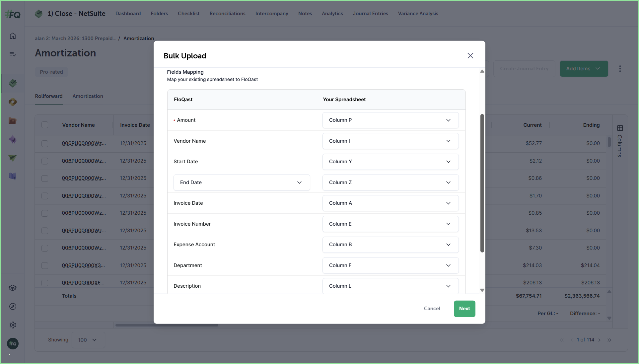This screenshot has height=364, width=639.
Task: Open the Amount column dropdown (Column P)
Action: coord(390,120)
